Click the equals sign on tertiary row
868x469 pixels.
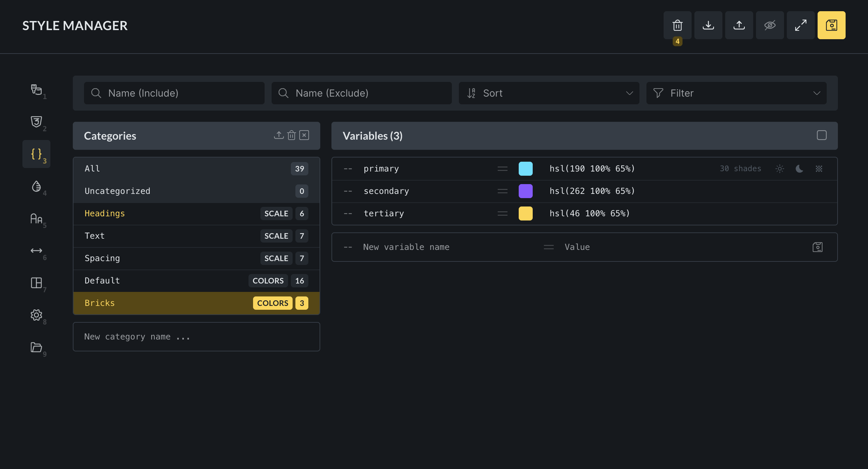pyautogui.click(x=503, y=213)
